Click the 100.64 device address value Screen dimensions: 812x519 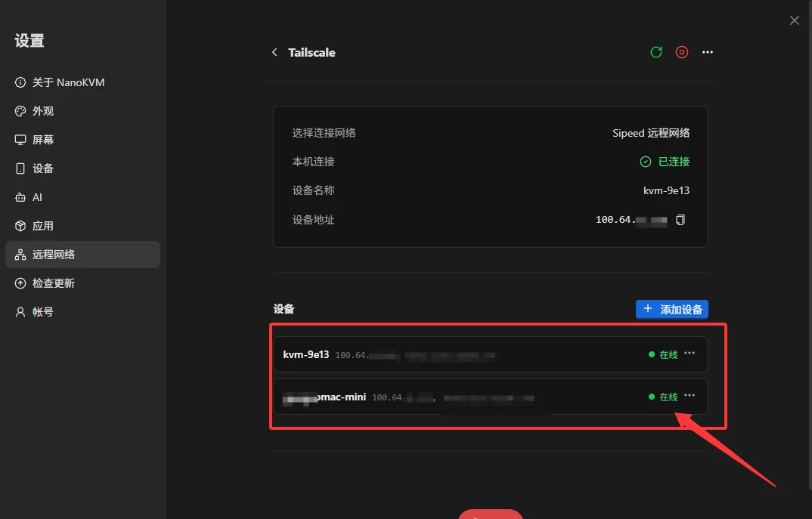tap(631, 220)
